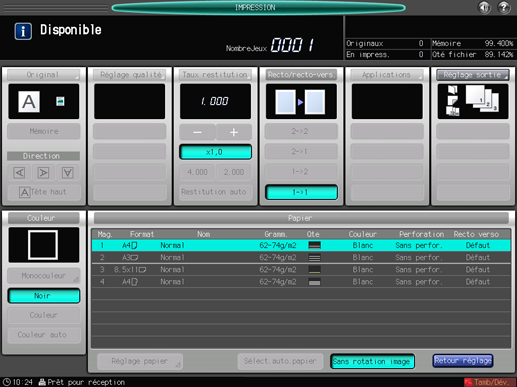This screenshot has width=517, height=387.
Task: Select tray 1 A4 paper row
Action: coord(301,245)
